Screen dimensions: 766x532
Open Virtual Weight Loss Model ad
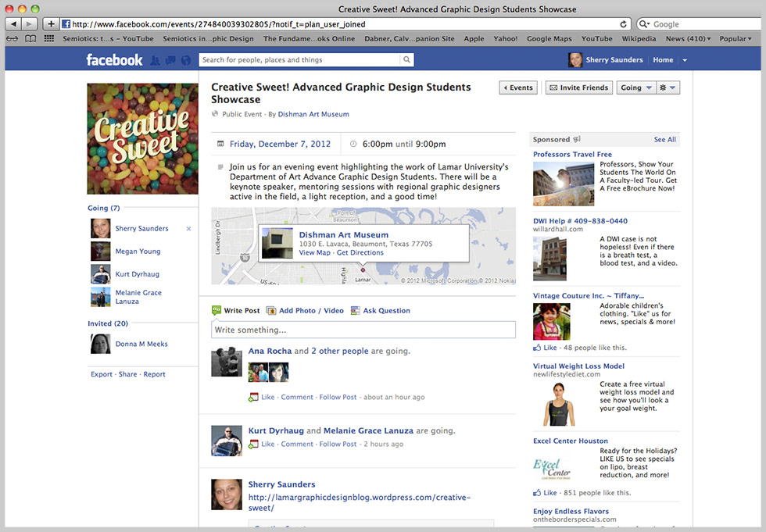[x=578, y=366]
